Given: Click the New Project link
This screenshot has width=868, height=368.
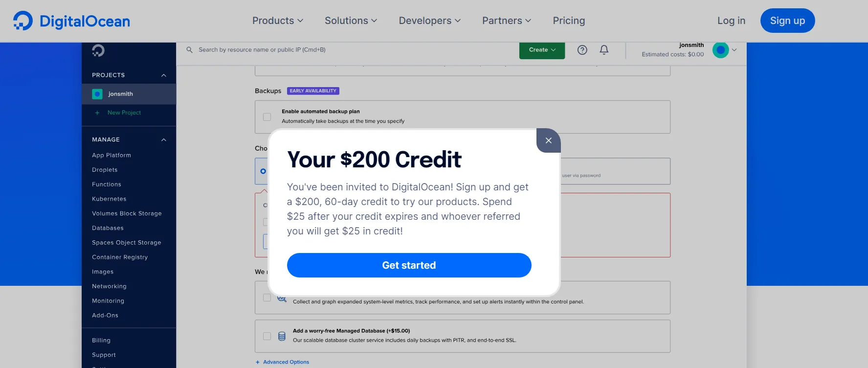Looking at the screenshot, I should [x=124, y=113].
